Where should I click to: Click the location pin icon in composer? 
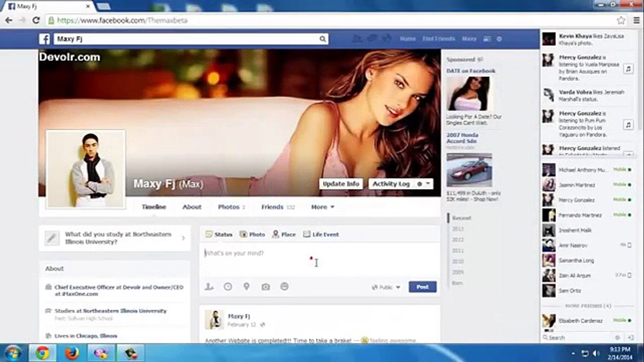[247, 287]
